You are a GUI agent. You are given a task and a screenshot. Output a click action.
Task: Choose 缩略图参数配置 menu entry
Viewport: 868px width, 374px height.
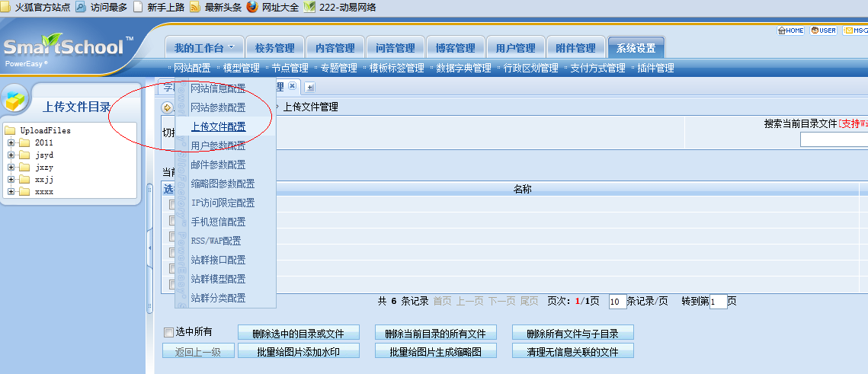[x=223, y=184]
